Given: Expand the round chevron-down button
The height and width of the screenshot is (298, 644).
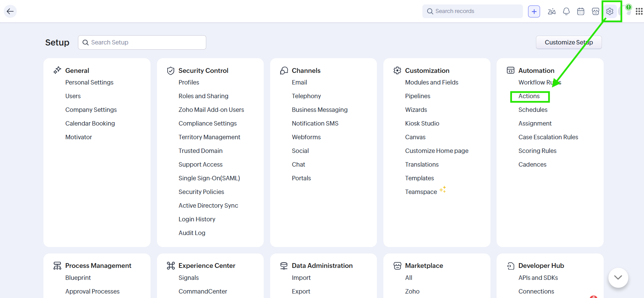Looking at the screenshot, I should pyautogui.click(x=618, y=277).
